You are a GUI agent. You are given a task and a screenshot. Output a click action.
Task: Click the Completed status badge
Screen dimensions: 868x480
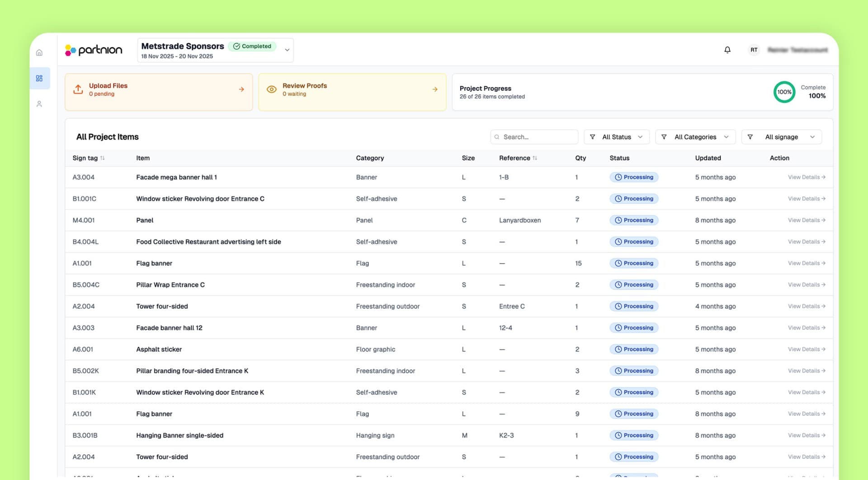coord(252,46)
